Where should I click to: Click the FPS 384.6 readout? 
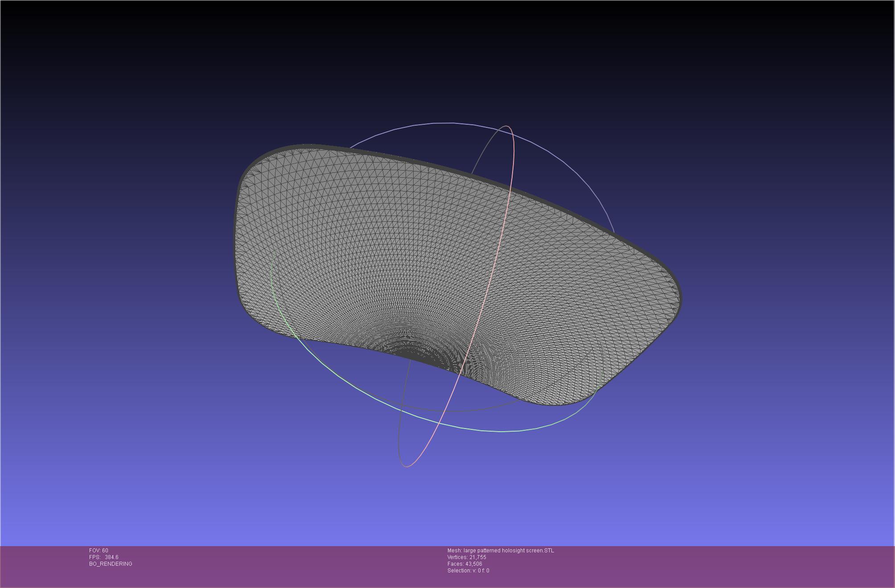click(x=103, y=557)
